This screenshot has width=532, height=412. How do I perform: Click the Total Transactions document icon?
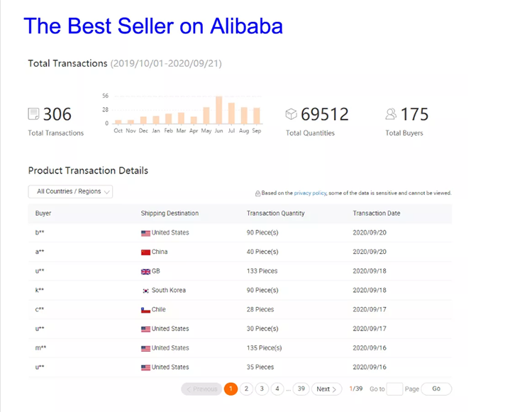click(x=33, y=114)
